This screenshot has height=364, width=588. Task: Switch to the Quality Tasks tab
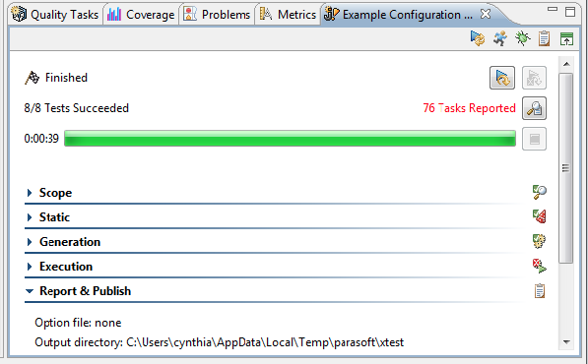(x=55, y=15)
